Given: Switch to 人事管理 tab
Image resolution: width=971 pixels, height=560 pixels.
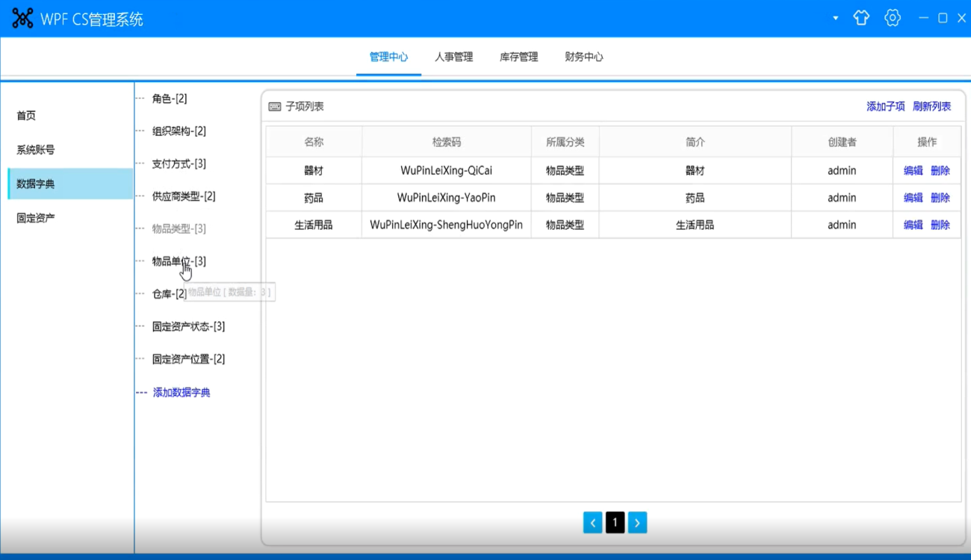Looking at the screenshot, I should (x=454, y=57).
